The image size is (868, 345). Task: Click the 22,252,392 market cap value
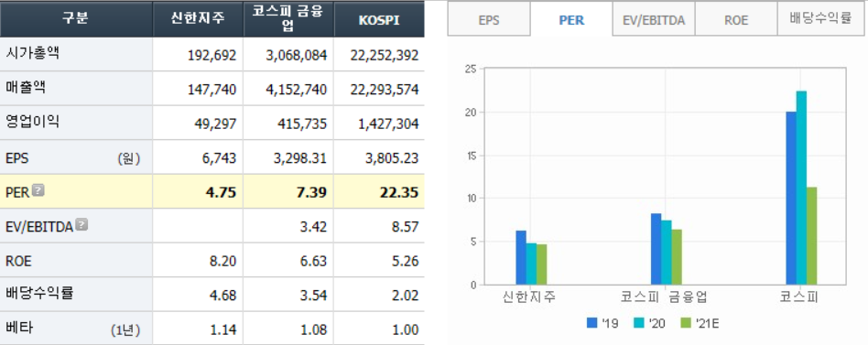pos(385,55)
